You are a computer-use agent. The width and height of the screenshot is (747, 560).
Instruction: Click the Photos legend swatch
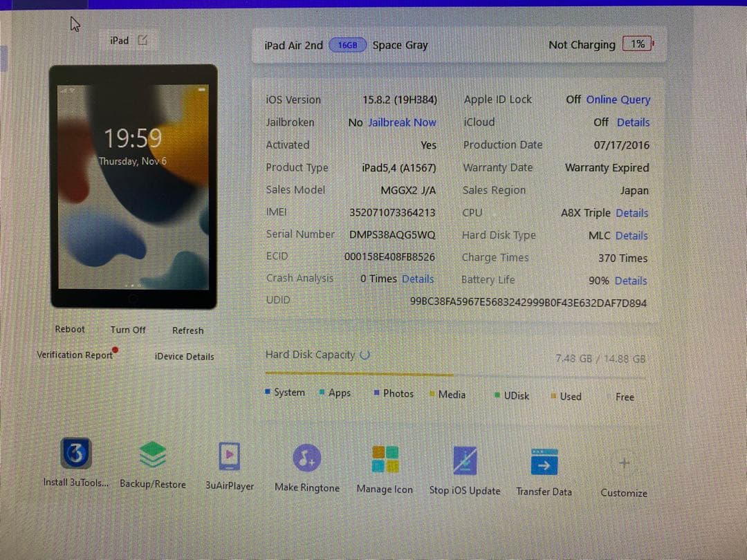point(376,393)
